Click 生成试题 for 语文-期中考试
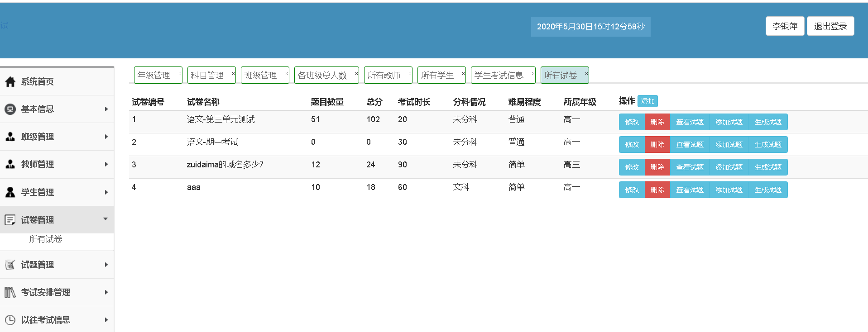 (x=768, y=145)
